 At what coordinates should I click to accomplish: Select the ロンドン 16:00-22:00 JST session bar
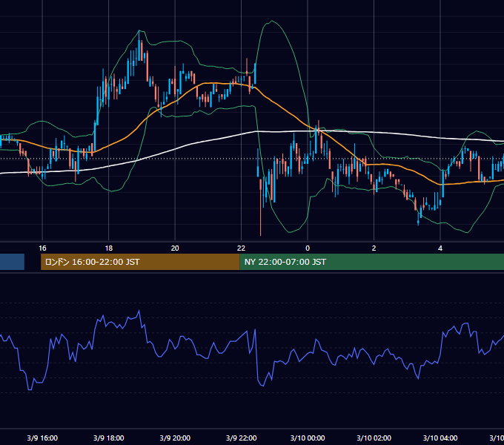(x=140, y=262)
